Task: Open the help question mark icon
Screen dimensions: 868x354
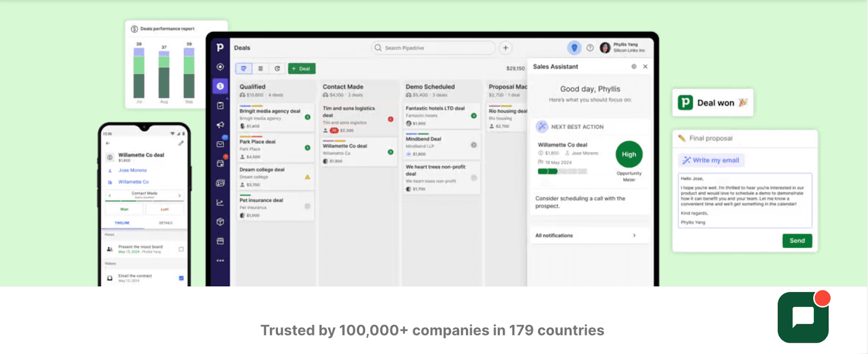Action: (590, 48)
